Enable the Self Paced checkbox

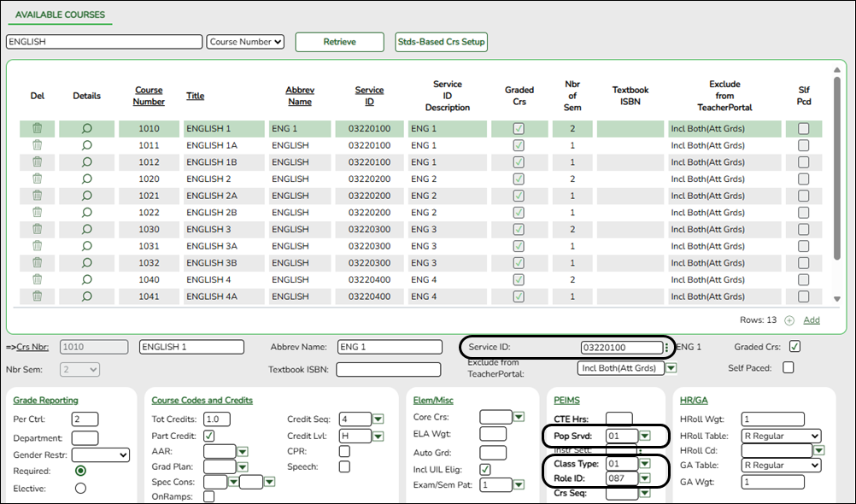(x=788, y=366)
